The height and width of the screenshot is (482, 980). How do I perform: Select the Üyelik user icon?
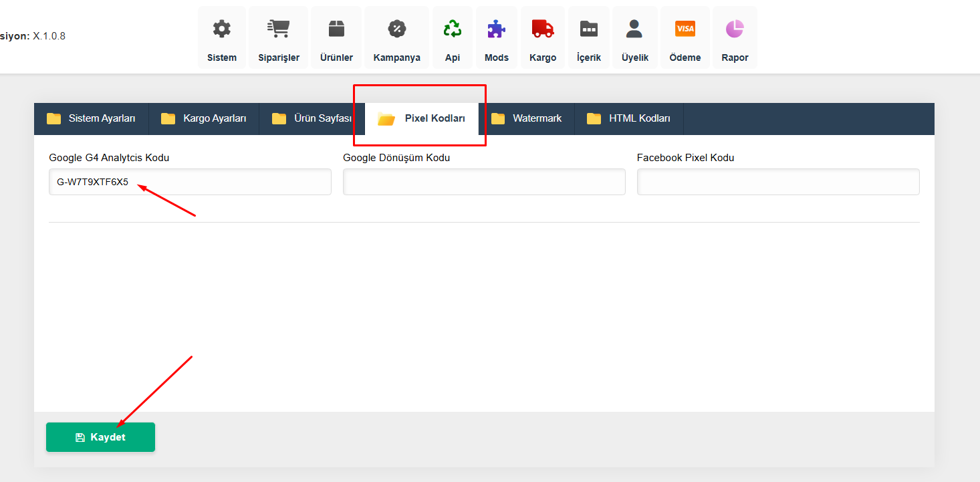click(634, 29)
